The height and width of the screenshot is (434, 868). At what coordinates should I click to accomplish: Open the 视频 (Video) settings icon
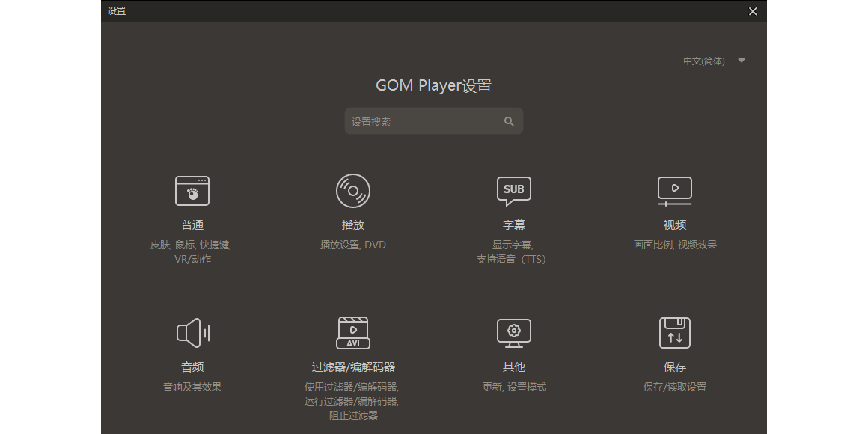point(674,190)
